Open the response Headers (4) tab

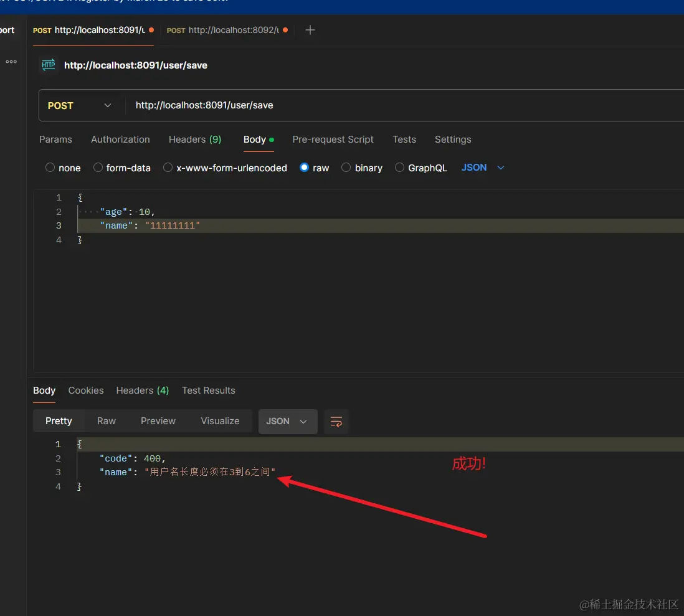[143, 391]
